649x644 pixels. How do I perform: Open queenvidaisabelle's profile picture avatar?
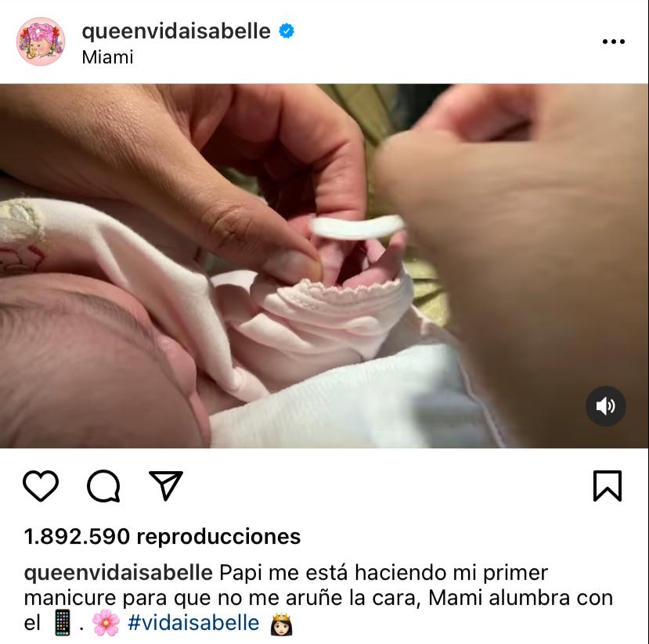[x=41, y=41]
